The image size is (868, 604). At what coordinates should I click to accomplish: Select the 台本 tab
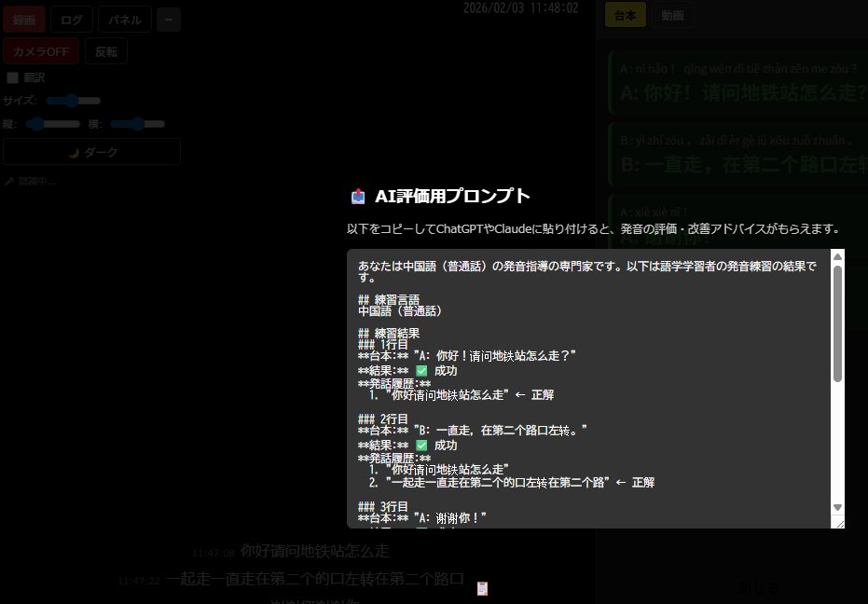point(625,15)
